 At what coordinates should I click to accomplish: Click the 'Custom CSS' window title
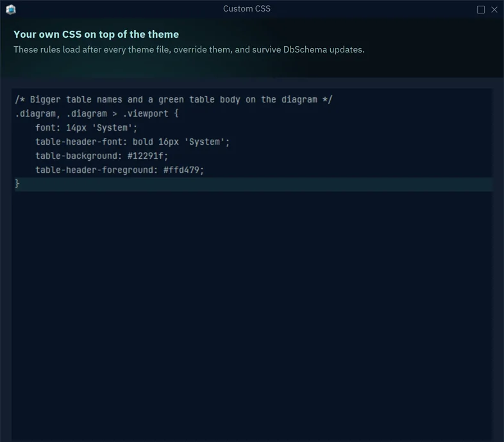(247, 9)
